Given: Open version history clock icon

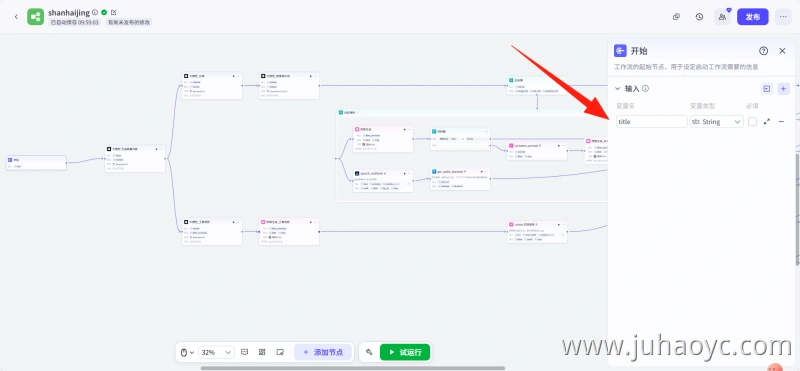Looking at the screenshot, I should tap(699, 16).
